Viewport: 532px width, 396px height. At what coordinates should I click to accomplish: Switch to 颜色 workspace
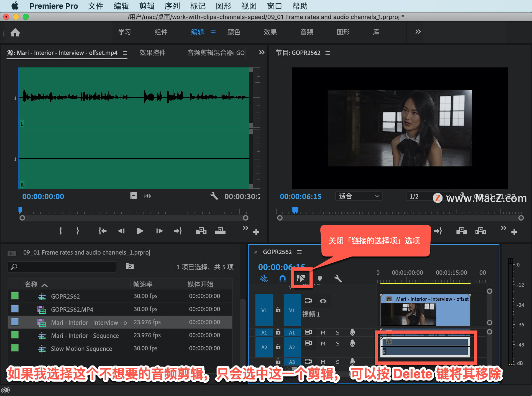(x=234, y=32)
